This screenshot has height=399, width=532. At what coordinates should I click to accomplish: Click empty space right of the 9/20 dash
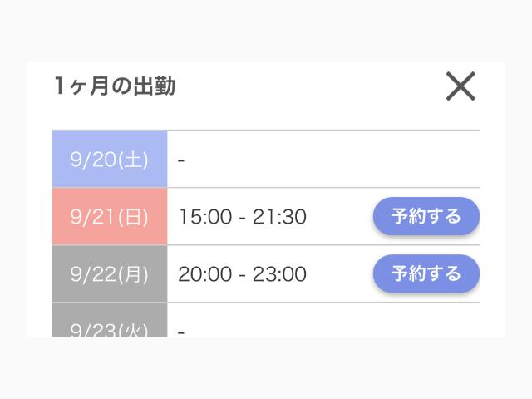pos(332,159)
